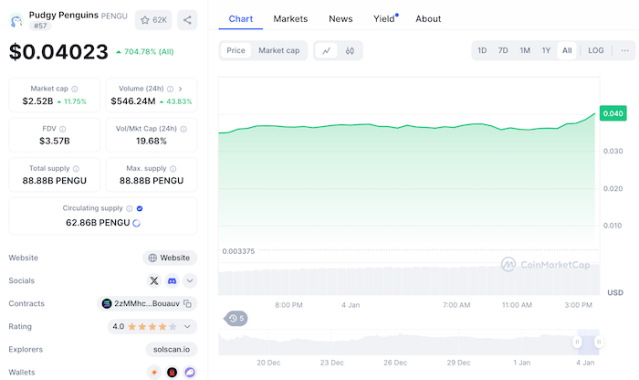Select Price chart mode
Image resolution: width=639 pixels, height=380 pixels.
(236, 51)
